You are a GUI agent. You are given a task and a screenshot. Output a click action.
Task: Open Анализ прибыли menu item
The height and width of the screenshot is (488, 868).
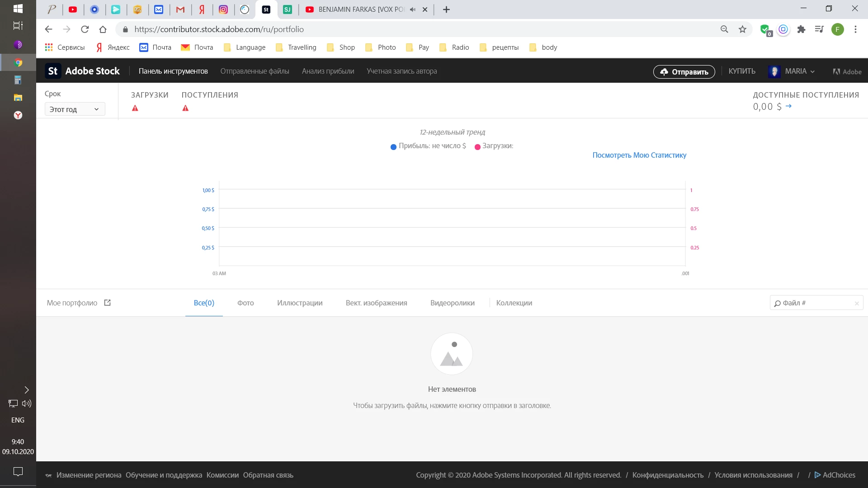point(328,71)
